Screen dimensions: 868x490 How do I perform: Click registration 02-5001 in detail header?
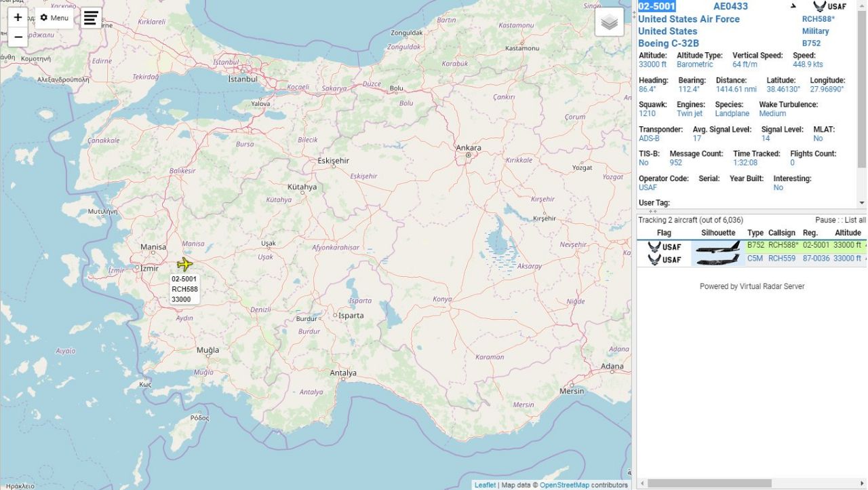656,7
